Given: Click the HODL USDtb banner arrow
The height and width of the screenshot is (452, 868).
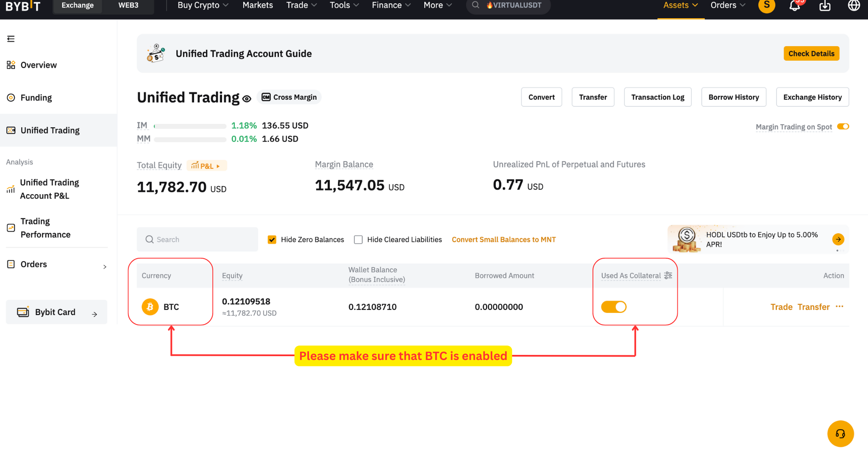Looking at the screenshot, I should pyautogui.click(x=838, y=239).
